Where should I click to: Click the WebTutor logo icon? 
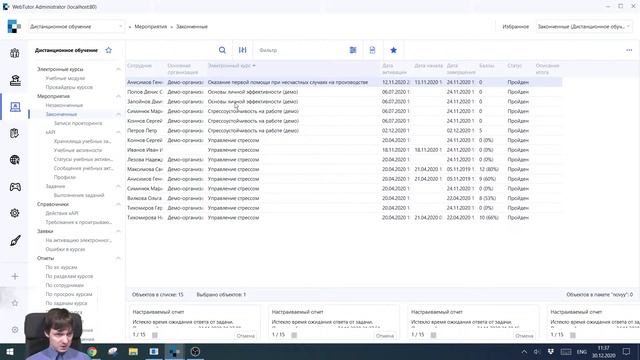click(x=14, y=26)
